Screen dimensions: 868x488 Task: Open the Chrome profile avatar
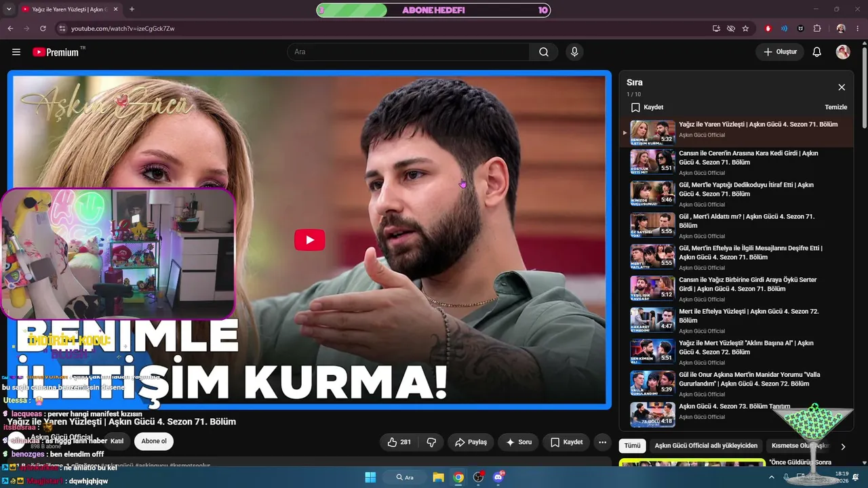click(841, 28)
